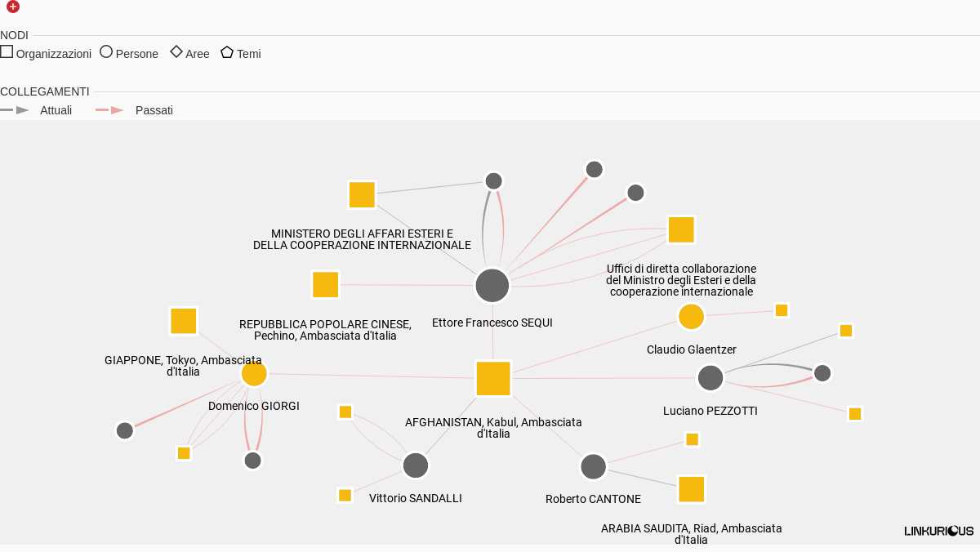Click the Passati legend label
Screen dimensions: 980x552
pos(154,110)
